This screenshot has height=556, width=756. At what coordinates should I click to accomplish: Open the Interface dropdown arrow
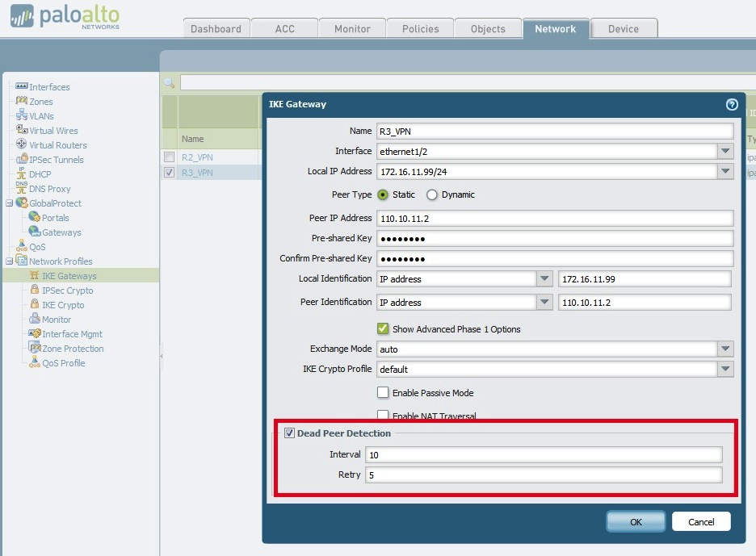725,151
